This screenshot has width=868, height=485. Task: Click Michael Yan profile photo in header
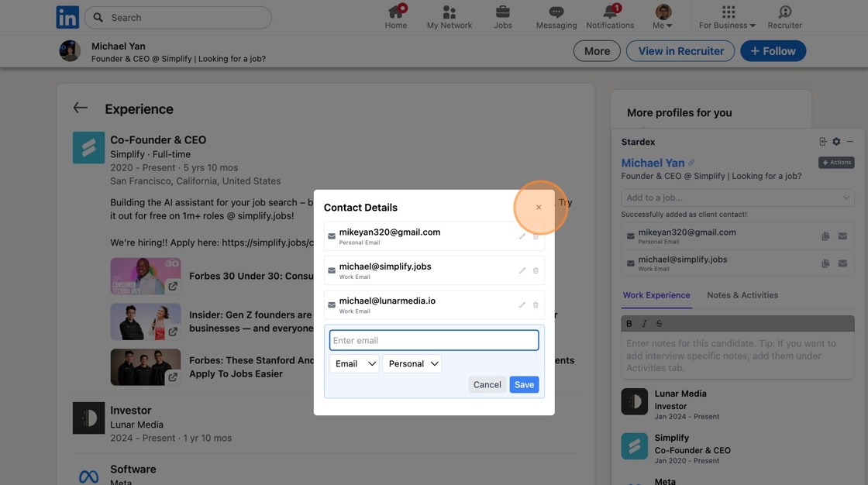pyautogui.click(x=70, y=51)
